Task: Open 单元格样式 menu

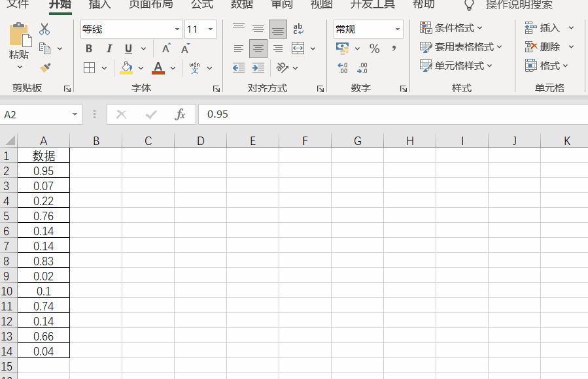Action: 456,66
